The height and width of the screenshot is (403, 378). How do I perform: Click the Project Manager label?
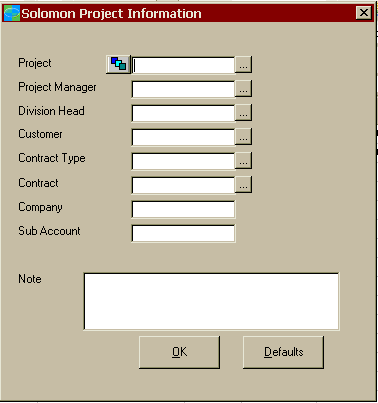(x=57, y=87)
